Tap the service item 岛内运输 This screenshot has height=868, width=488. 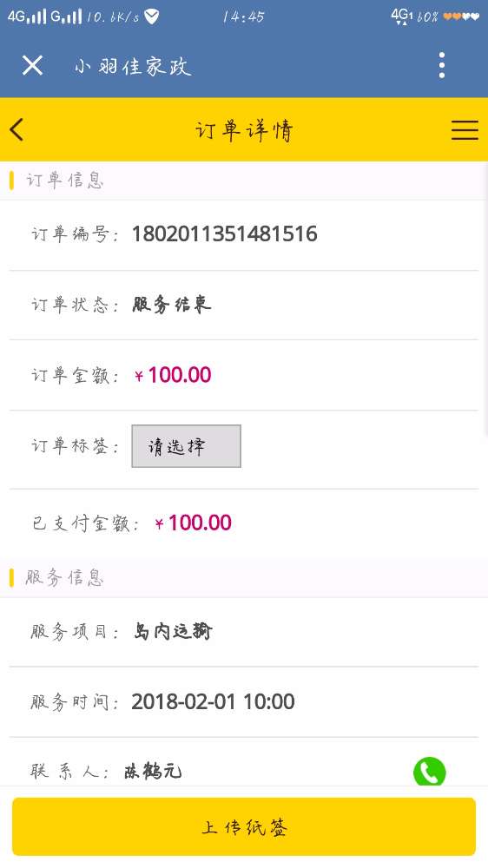coord(173,631)
